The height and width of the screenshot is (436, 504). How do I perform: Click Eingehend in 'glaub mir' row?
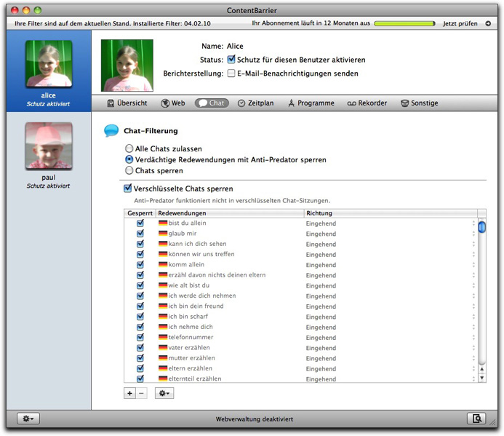click(321, 234)
